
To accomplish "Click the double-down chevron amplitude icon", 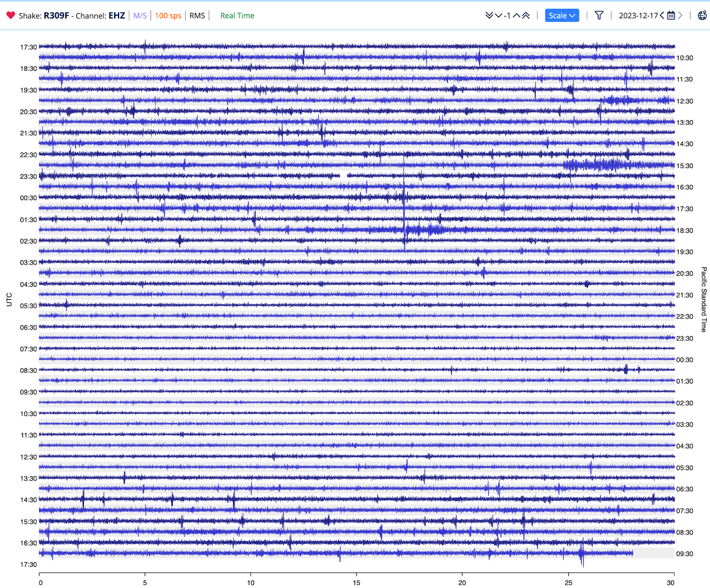I will pyautogui.click(x=489, y=16).
